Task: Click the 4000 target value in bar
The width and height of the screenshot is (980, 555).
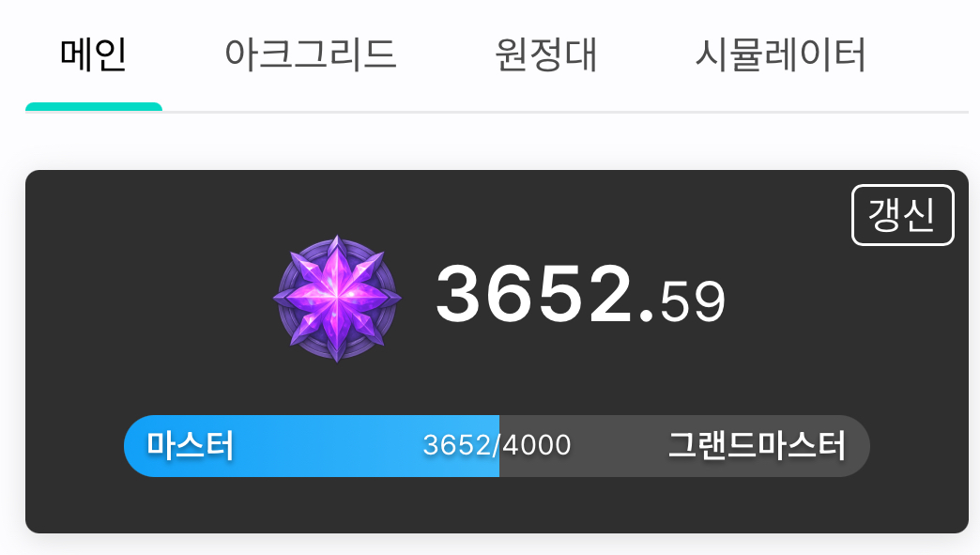Action: (537, 446)
